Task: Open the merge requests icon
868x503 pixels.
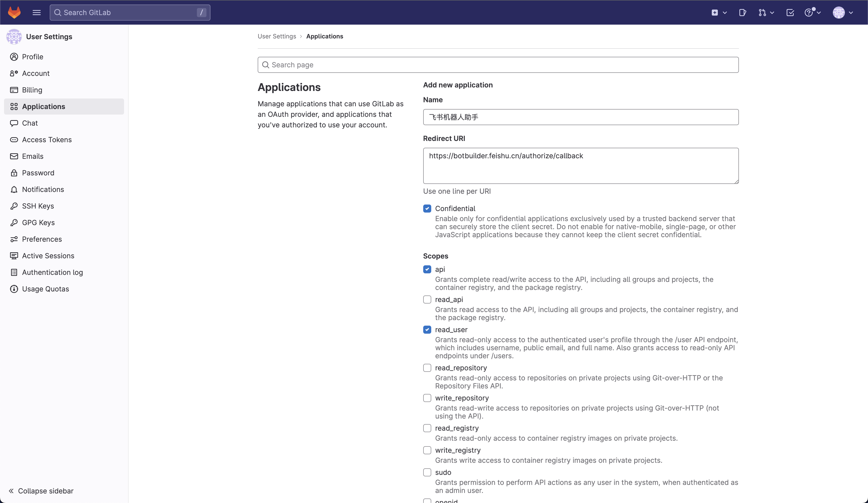Action: pyautogui.click(x=762, y=12)
